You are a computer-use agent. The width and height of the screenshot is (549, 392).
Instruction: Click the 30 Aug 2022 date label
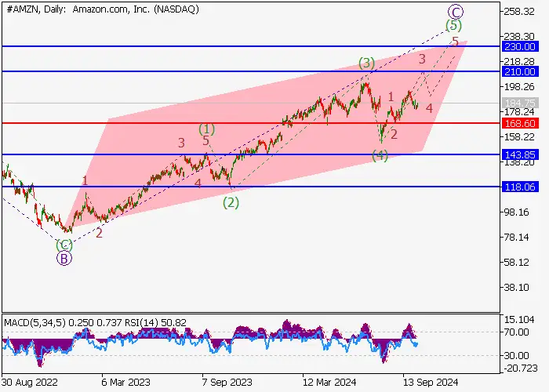tap(30, 382)
